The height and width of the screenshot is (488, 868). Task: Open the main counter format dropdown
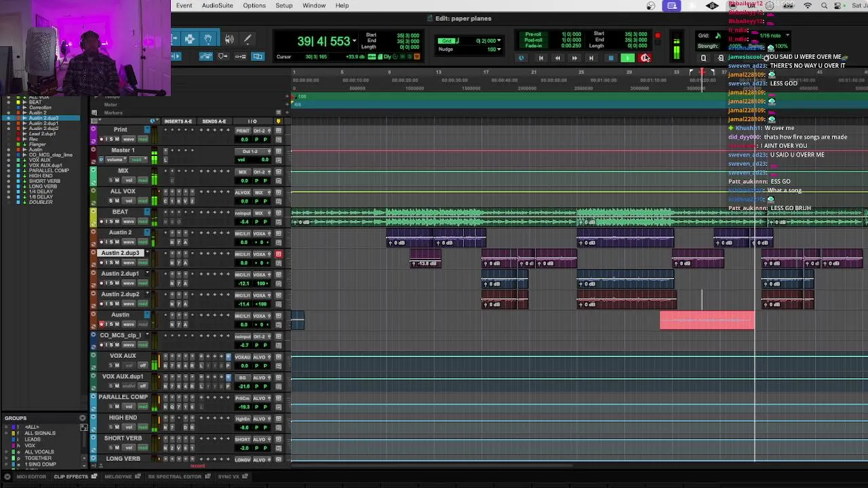click(354, 41)
